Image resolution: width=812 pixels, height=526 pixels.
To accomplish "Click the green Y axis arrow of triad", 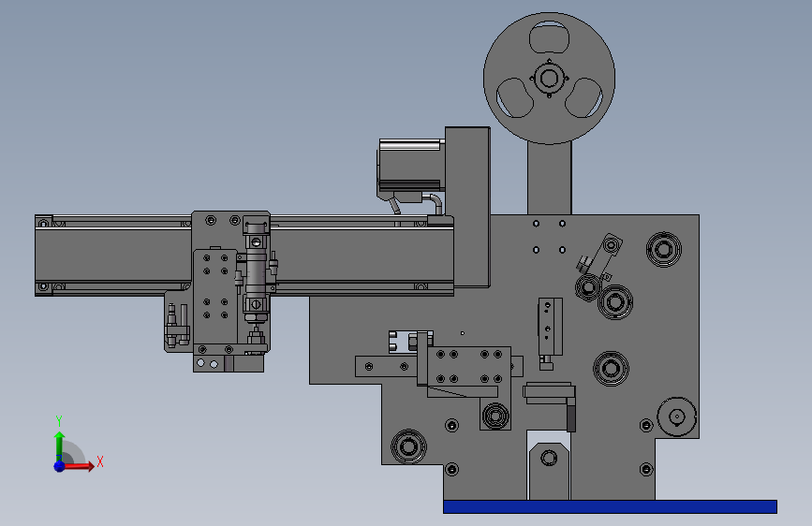I will [x=60, y=446].
